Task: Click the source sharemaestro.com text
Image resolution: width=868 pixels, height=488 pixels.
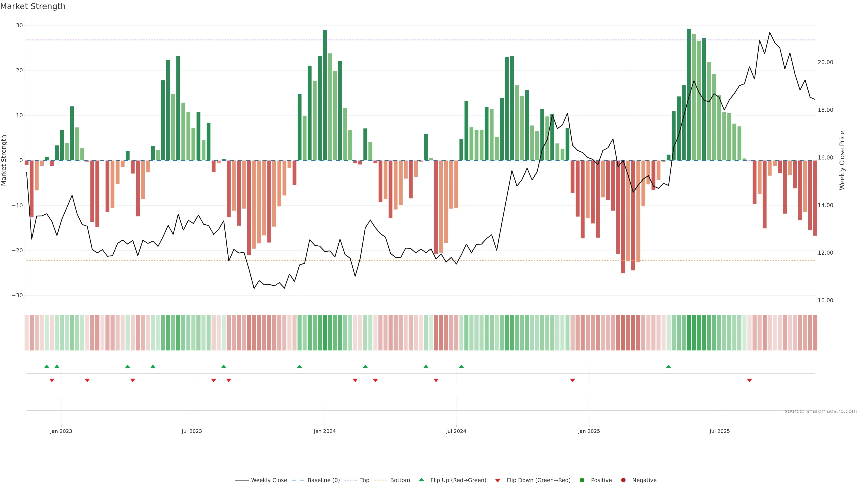Action: coord(821,411)
